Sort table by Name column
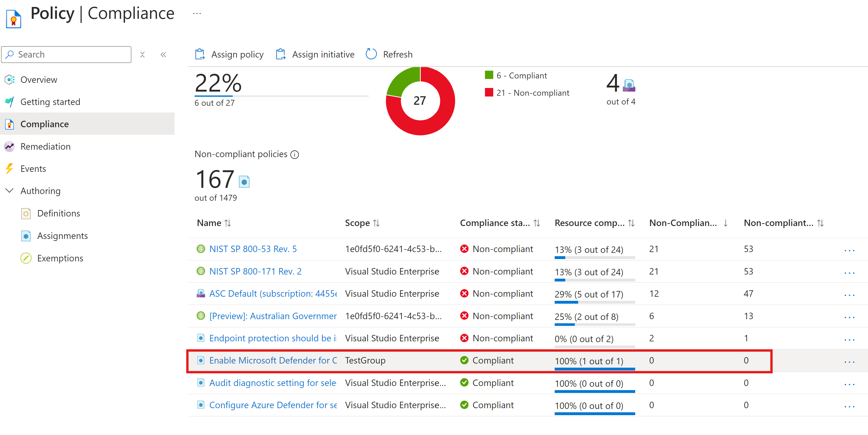The image size is (868, 435). coord(214,223)
